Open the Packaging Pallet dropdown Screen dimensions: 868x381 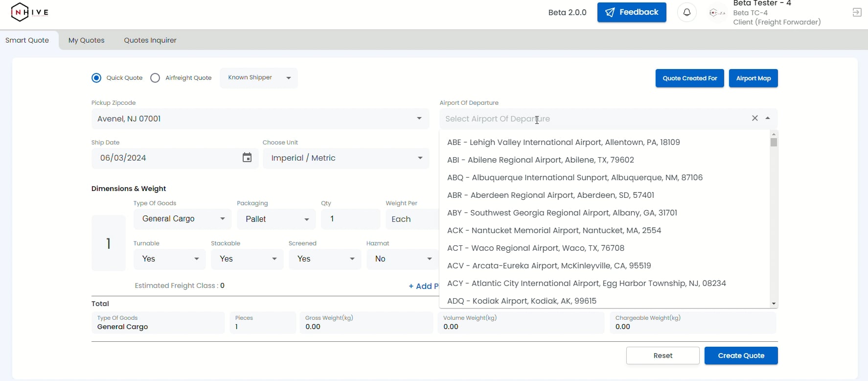tap(276, 219)
